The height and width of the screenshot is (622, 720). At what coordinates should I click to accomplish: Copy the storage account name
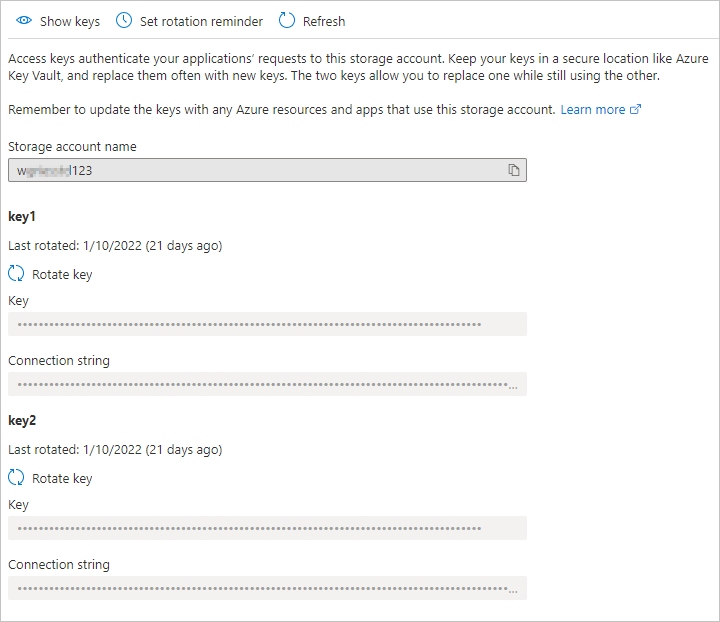click(514, 170)
